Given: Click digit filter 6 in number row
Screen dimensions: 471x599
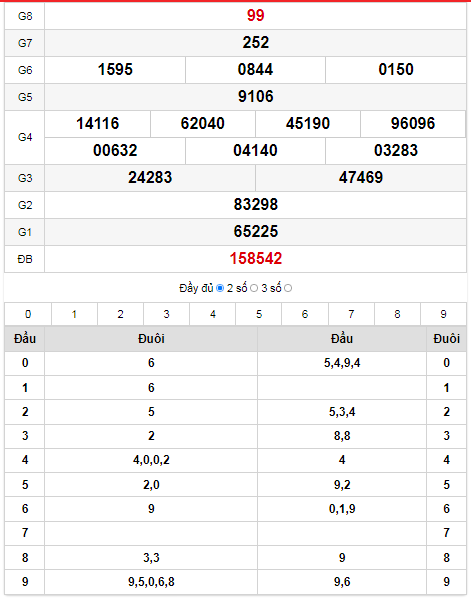Looking at the screenshot, I should (x=305, y=314).
